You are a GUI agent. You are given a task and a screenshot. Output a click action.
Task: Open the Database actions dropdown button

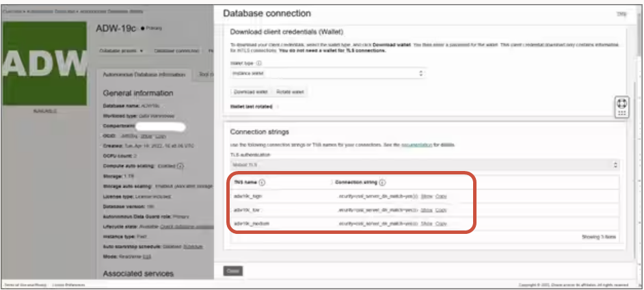[x=121, y=51]
